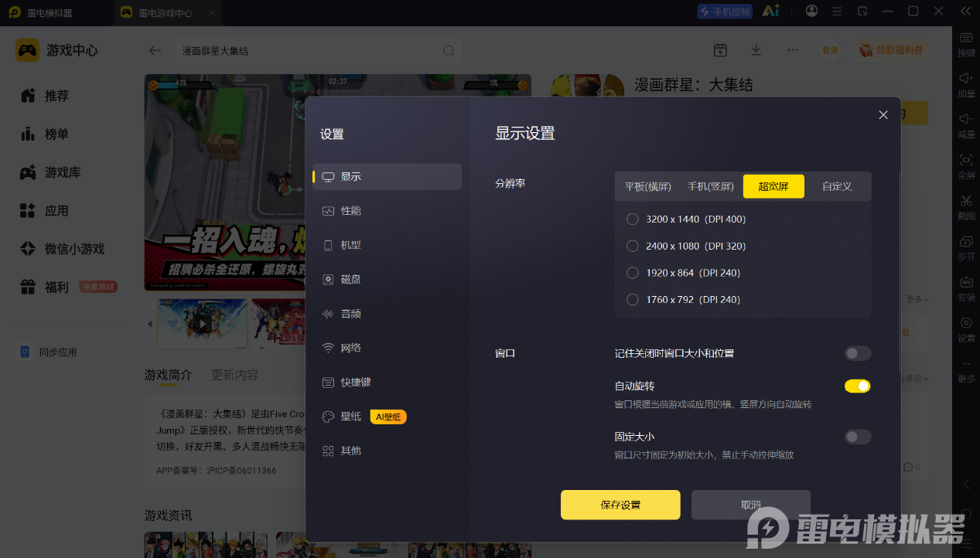
Task: Switch to 雷电模拟器 emulator tab
Action: click(50, 13)
